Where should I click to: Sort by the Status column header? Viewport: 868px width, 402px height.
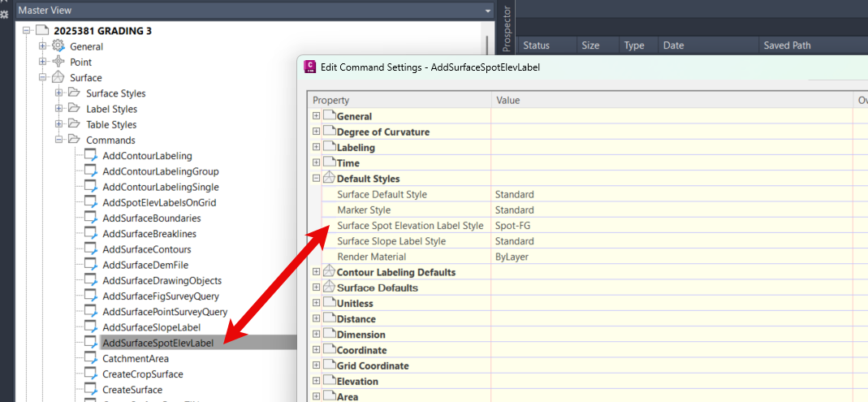pos(547,45)
